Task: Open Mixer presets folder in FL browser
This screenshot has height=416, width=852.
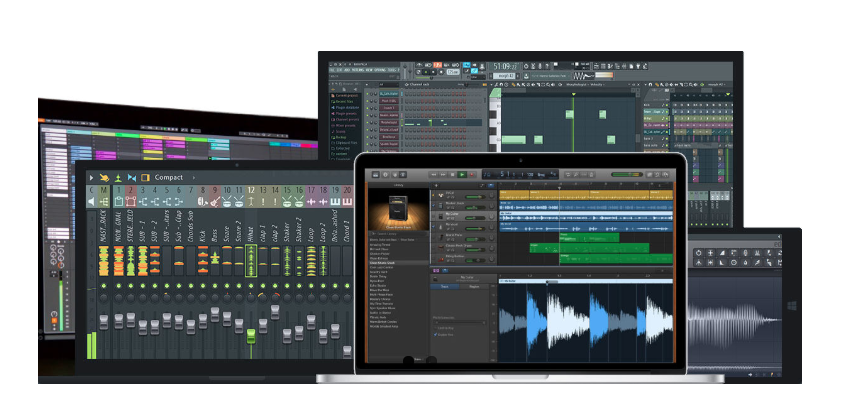Action: pyautogui.click(x=344, y=125)
